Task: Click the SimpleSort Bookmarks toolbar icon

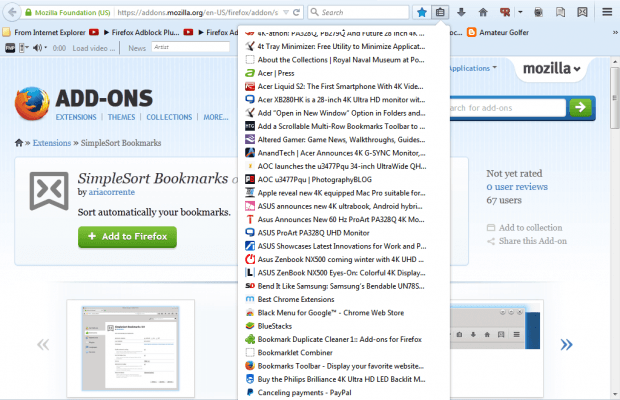Action: pos(582,12)
